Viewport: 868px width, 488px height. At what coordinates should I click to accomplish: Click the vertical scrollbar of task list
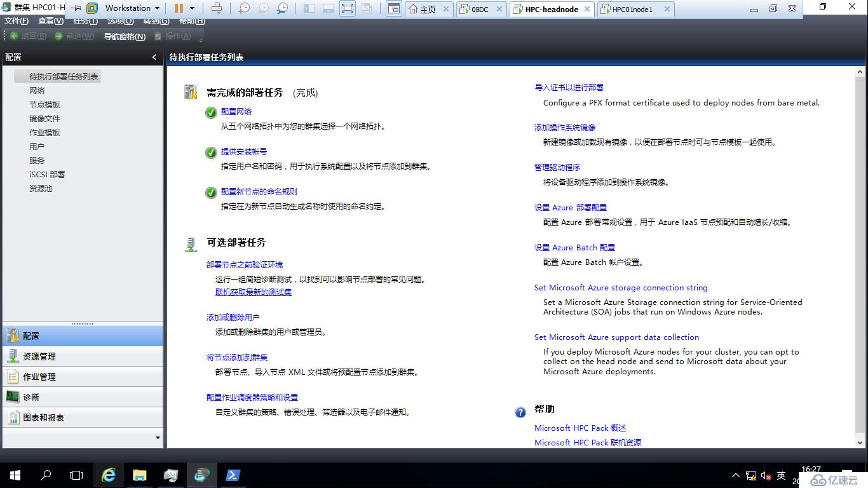[x=860, y=258]
